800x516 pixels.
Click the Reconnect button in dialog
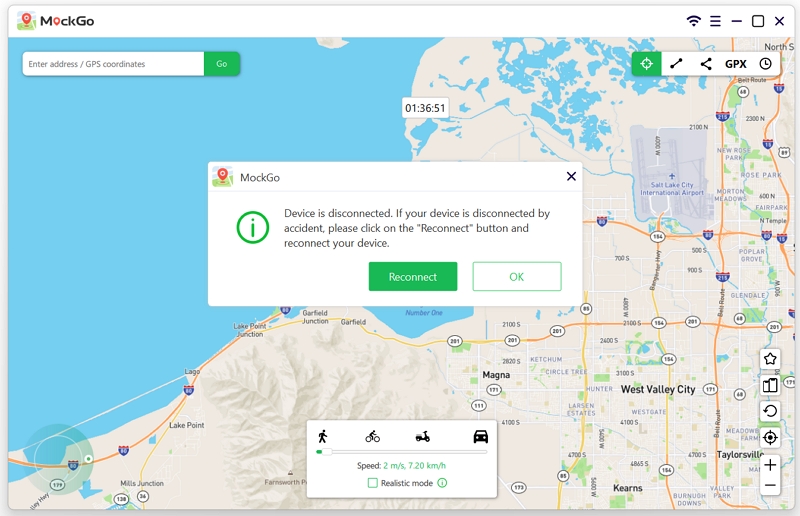pyautogui.click(x=413, y=277)
